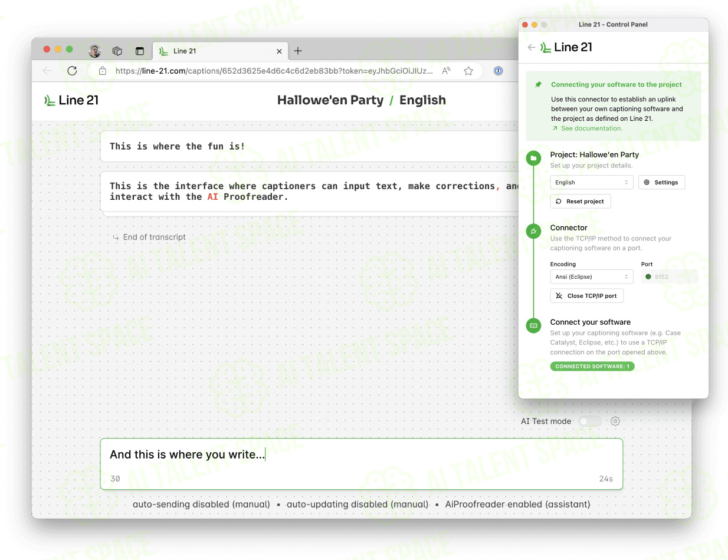728x560 pixels.
Task: Close the Line 21 browser tab
Action: click(x=280, y=51)
